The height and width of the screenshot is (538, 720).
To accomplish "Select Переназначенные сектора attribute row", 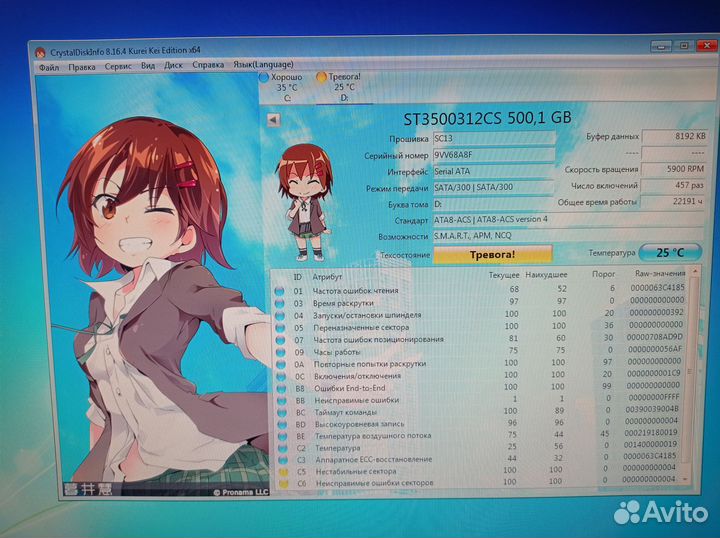I will 480,326.
